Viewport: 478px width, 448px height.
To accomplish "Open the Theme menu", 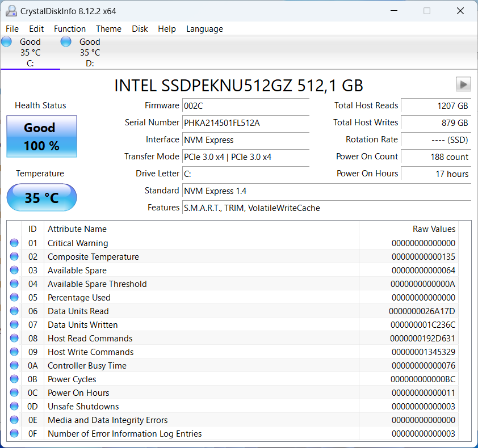I will click(108, 29).
